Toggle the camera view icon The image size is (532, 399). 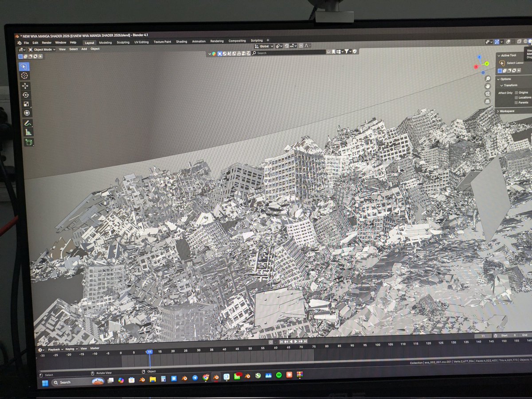(488, 94)
